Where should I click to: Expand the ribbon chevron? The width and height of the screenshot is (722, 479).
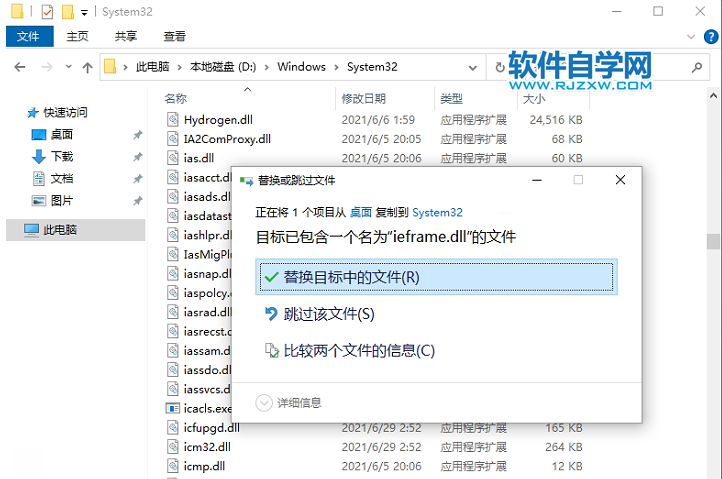691,37
